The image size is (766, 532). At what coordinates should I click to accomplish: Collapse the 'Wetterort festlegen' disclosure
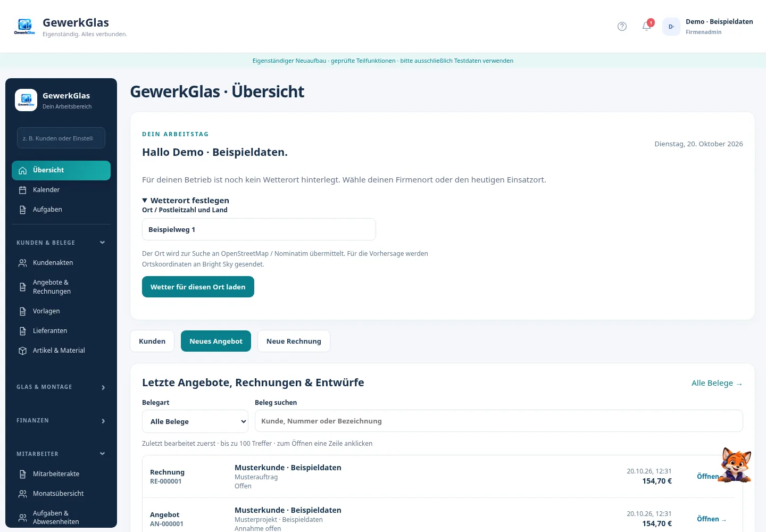186,201
